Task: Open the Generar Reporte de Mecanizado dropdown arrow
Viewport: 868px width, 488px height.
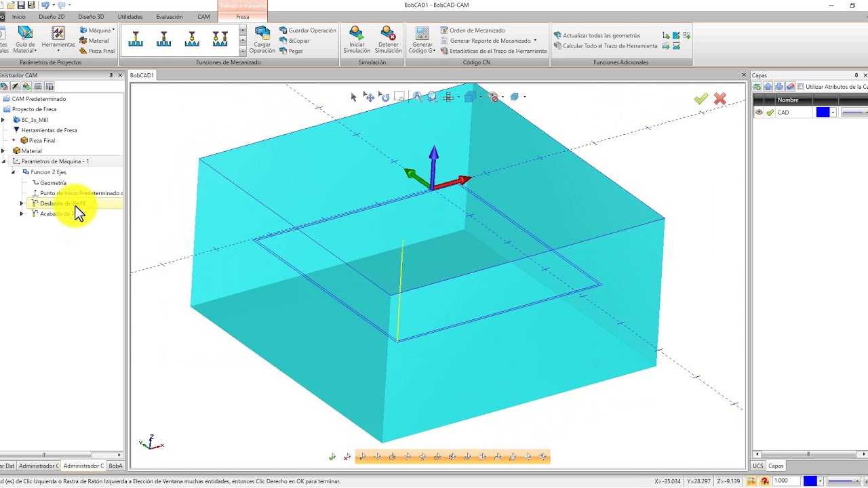Action: point(535,41)
